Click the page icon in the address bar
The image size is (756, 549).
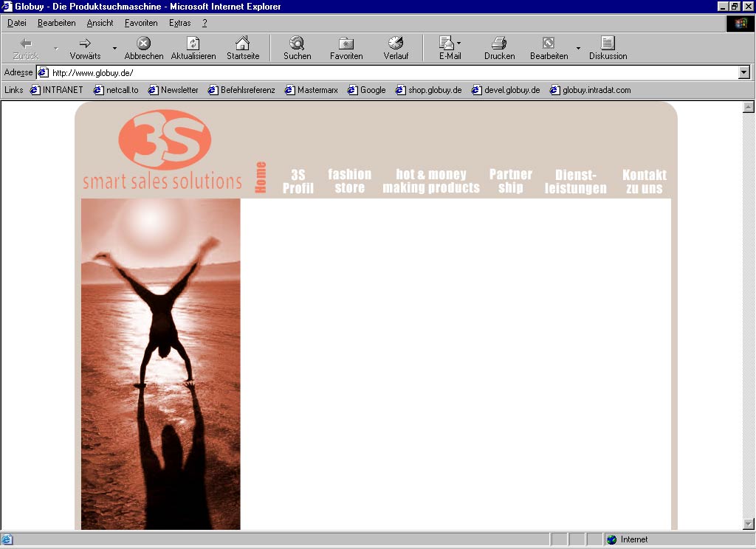tap(44, 73)
